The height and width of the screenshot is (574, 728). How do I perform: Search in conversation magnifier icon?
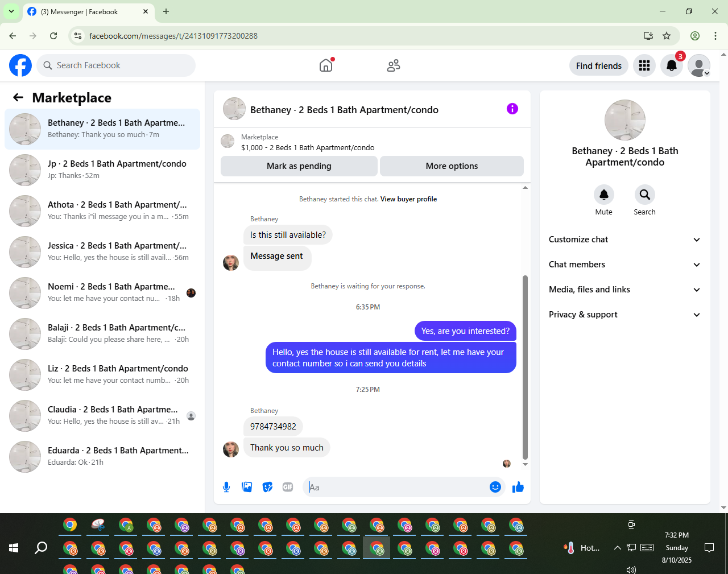pyautogui.click(x=644, y=195)
